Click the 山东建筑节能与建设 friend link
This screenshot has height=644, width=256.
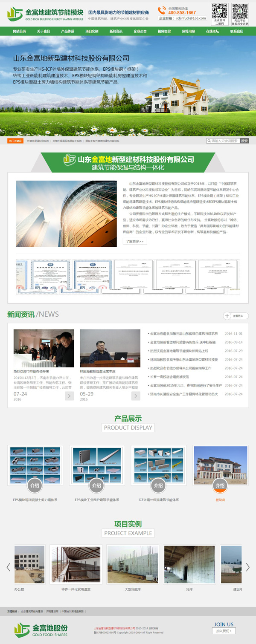pos(32,611)
